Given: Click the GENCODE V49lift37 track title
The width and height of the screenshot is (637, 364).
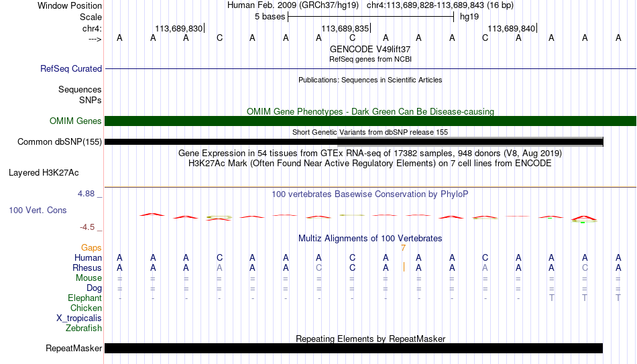Looking at the screenshot, I should click(370, 49).
